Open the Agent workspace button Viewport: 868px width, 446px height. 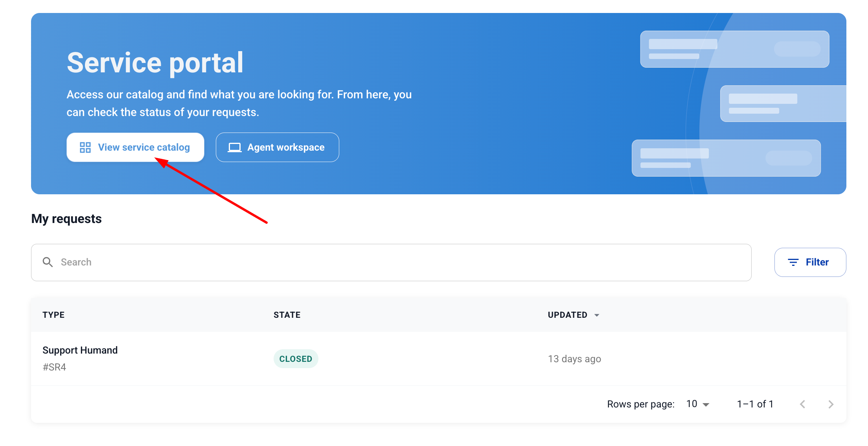(x=277, y=147)
